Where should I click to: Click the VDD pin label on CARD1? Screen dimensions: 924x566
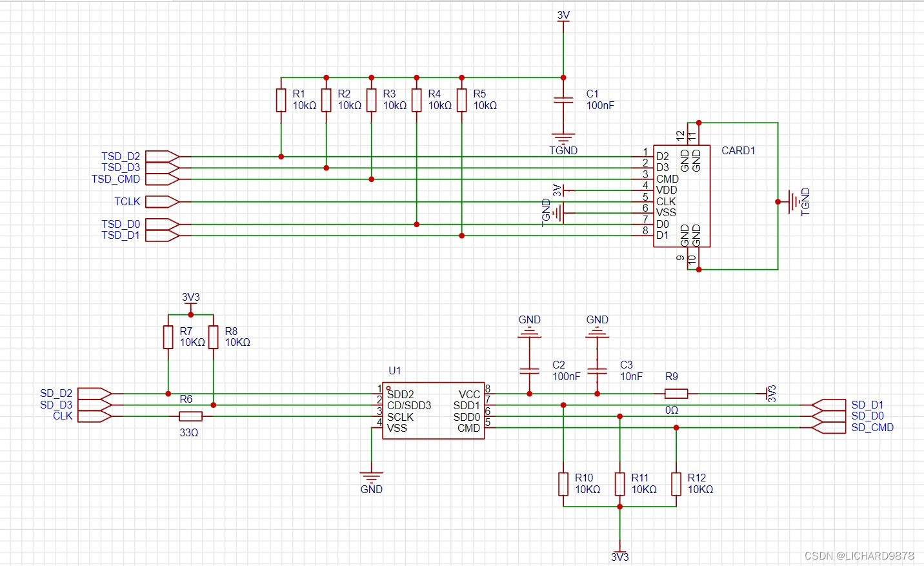point(667,190)
